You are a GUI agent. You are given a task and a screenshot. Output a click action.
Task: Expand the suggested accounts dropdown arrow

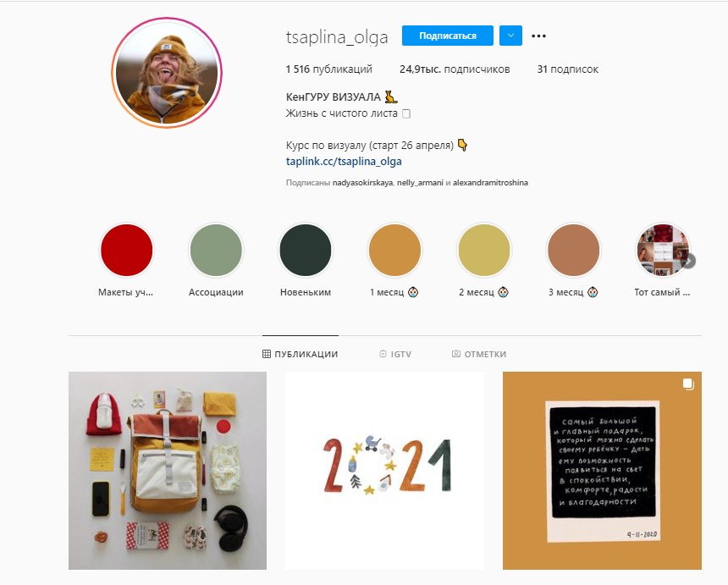coord(510,36)
